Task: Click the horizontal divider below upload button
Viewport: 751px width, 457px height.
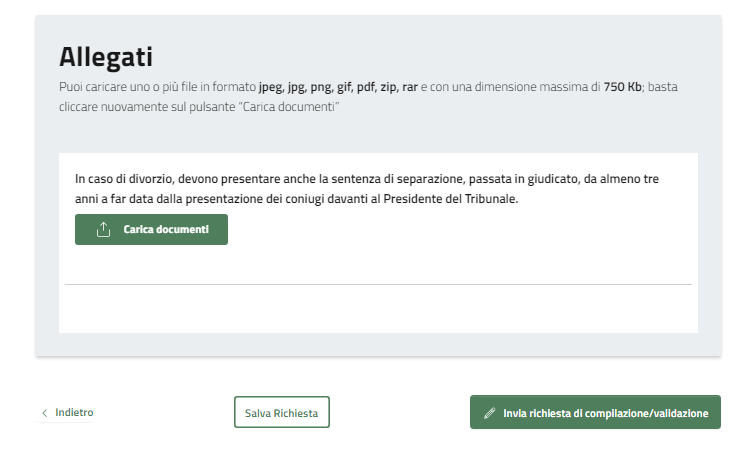Action: (x=378, y=285)
